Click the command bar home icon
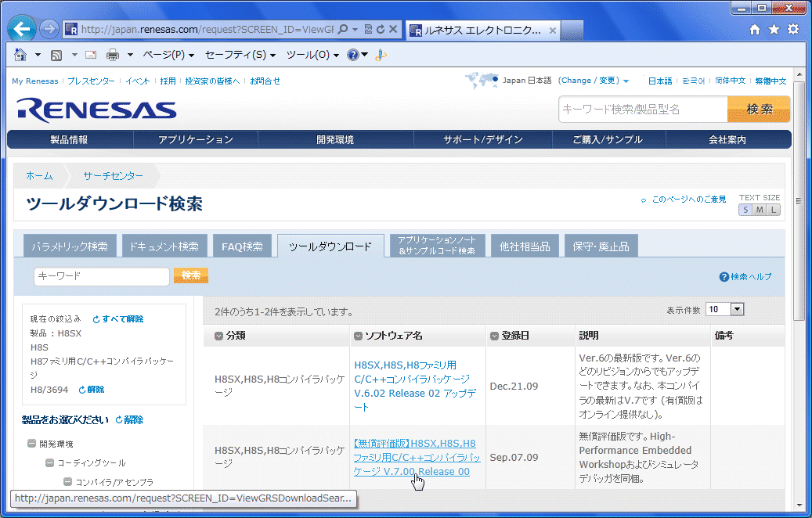 click(20, 54)
